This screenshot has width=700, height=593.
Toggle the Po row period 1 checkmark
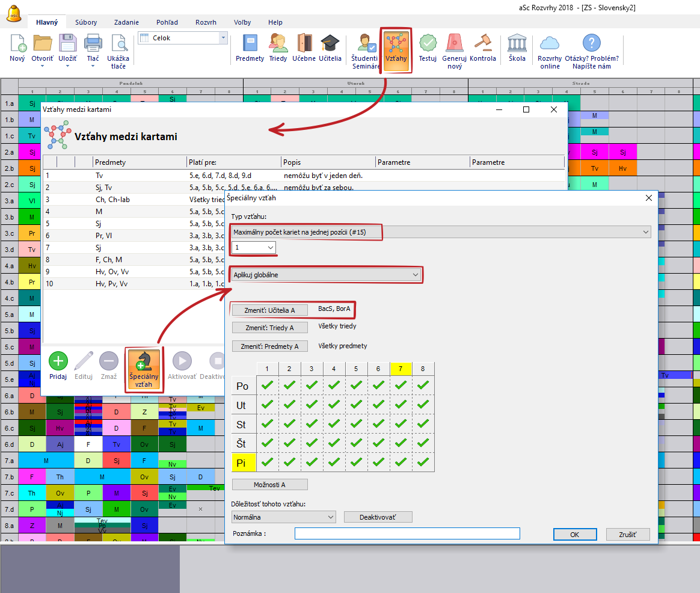pos(268,386)
